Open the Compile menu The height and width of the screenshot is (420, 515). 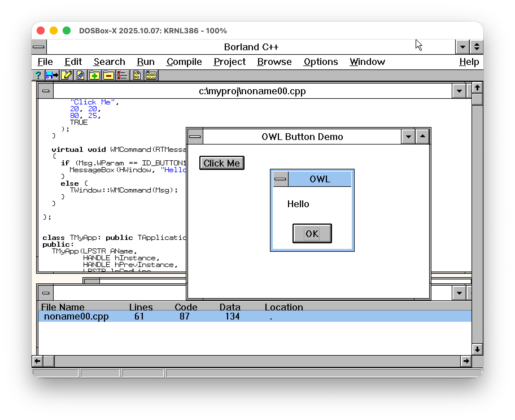(x=184, y=62)
